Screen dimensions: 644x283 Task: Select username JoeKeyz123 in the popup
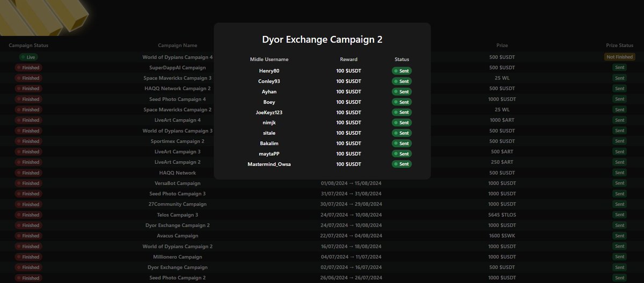[269, 112]
